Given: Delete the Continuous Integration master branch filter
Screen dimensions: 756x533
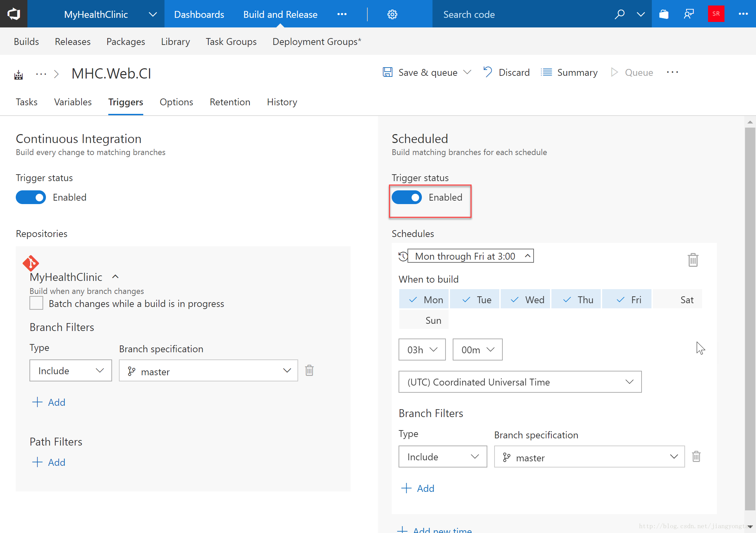Looking at the screenshot, I should [309, 370].
